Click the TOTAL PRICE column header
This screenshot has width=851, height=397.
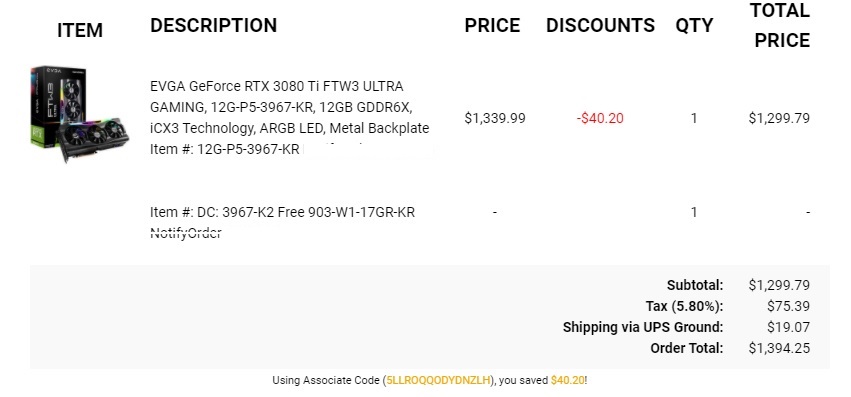[780, 25]
